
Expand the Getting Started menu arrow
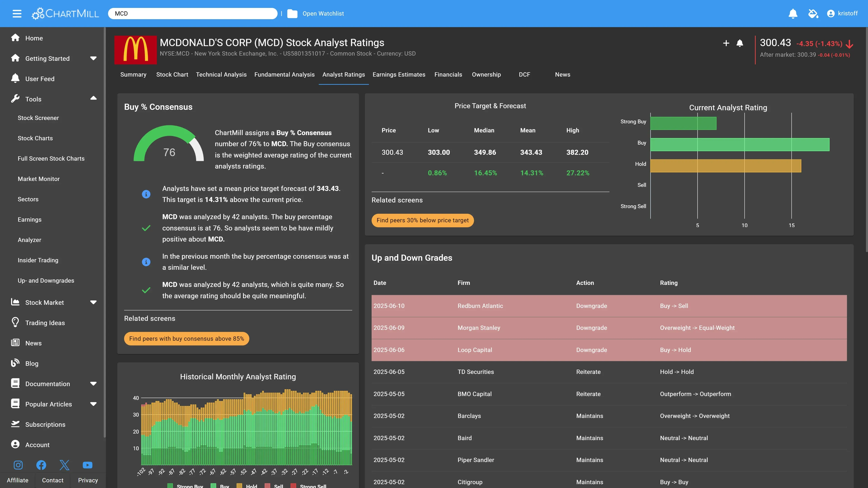93,58
